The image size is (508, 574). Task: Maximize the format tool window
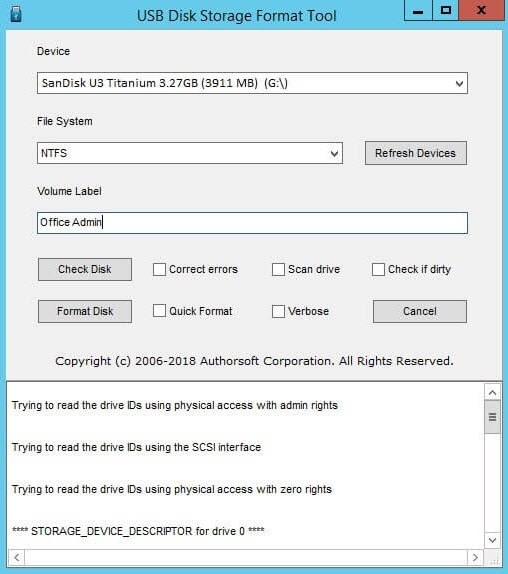coord(445,11)
